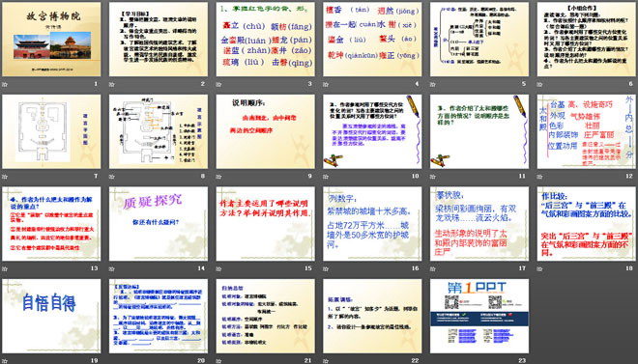
Task: Click the transition star icon under slide 9
Action: 218,177
